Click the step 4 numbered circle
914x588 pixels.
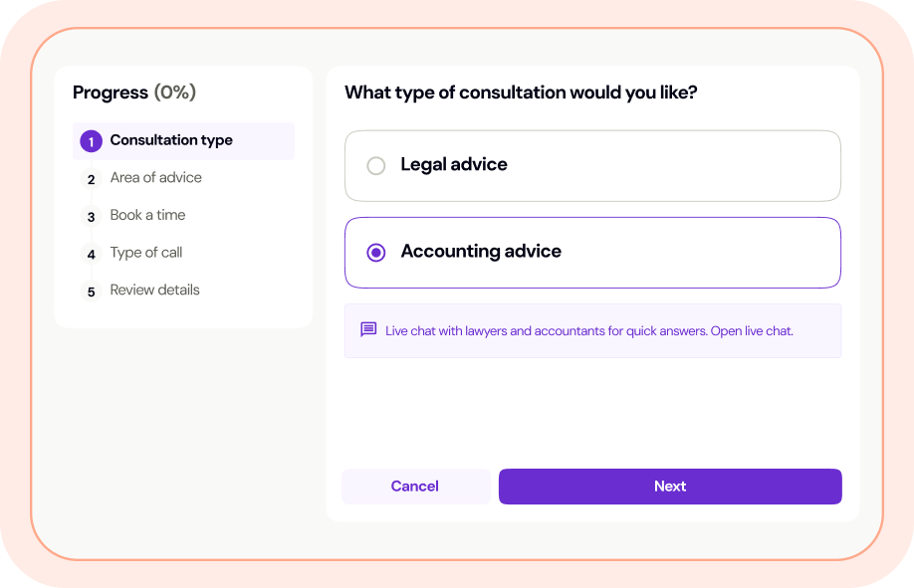(x=91, y=253)
